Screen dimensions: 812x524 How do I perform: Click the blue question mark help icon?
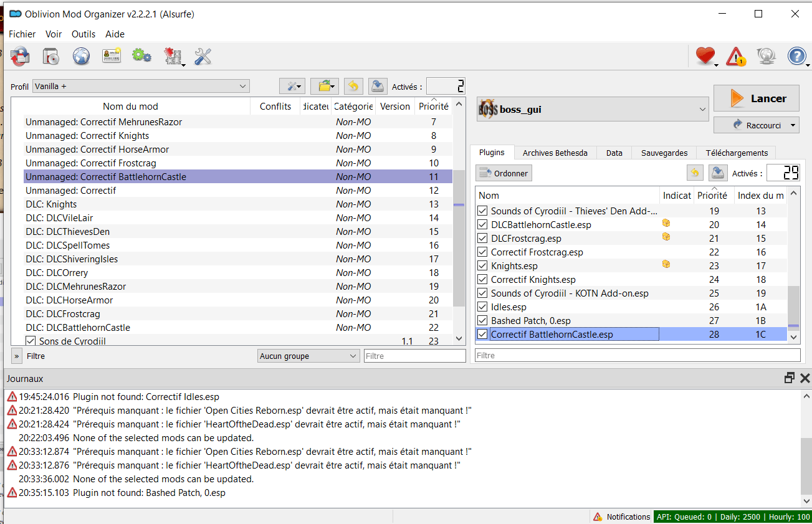tap(796, 57)
